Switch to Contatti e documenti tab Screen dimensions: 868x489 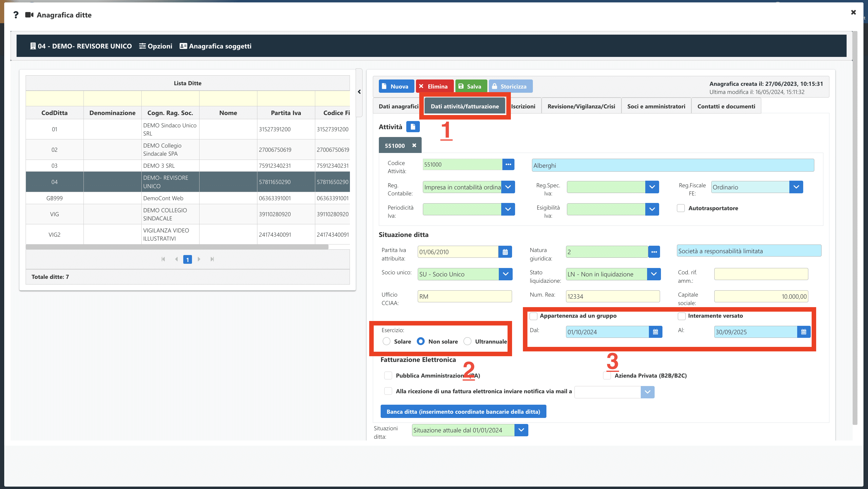tap(726, 106)
